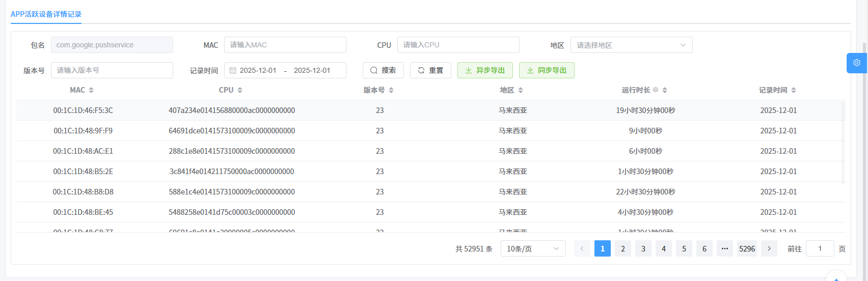Click the 重置 reset button
Image resolution: width=868 pixels, height=281 pixels.
click(x=430, y=70)
